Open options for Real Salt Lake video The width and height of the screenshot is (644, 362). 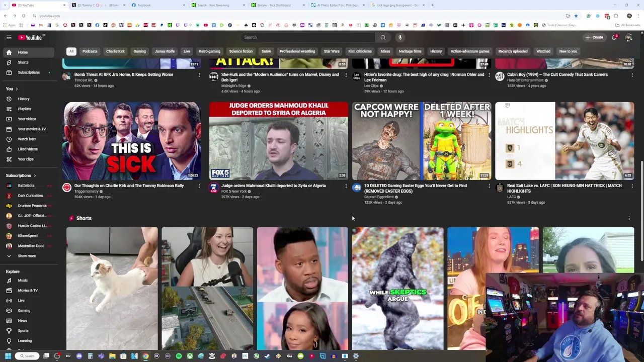(631, 187)
